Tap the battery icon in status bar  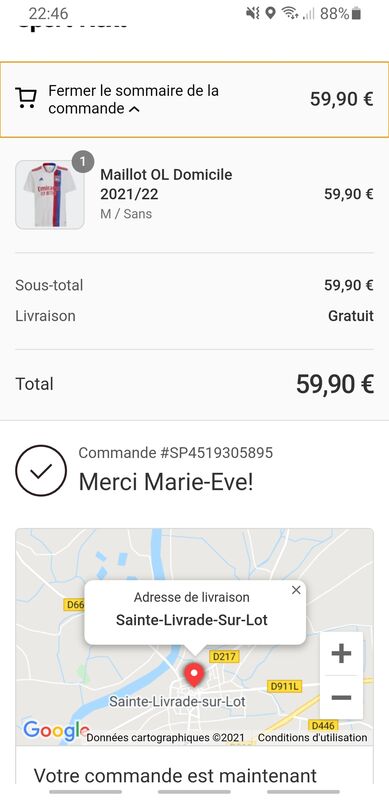pyautogui.click(x=356, y=14)
